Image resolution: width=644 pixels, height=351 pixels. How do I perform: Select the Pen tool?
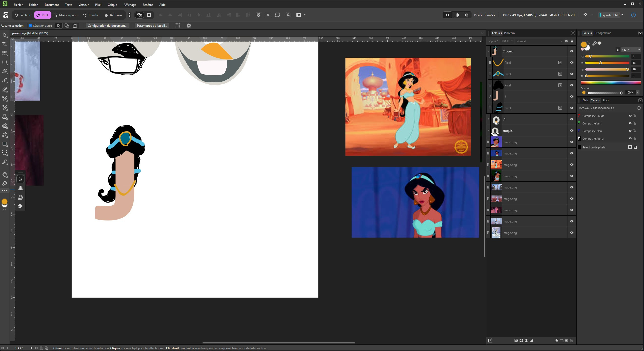[x=5, y=135]
